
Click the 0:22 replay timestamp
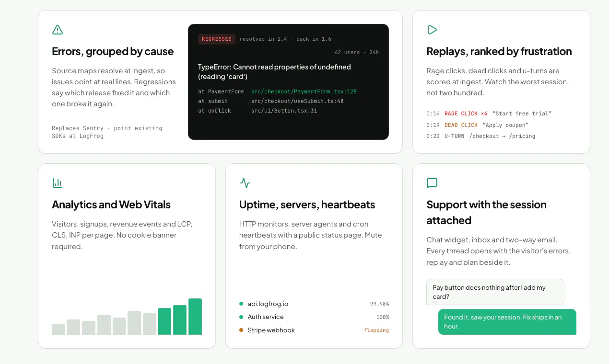[433, 136]
